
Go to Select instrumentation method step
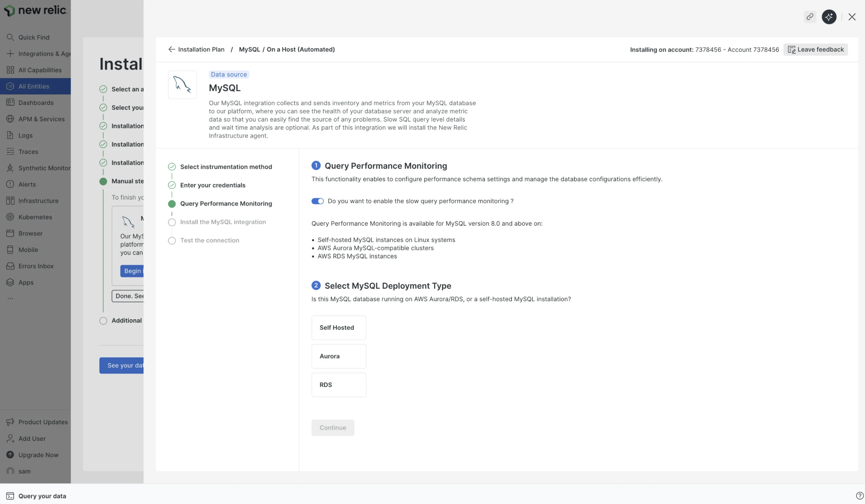click(x=226, y=167)
